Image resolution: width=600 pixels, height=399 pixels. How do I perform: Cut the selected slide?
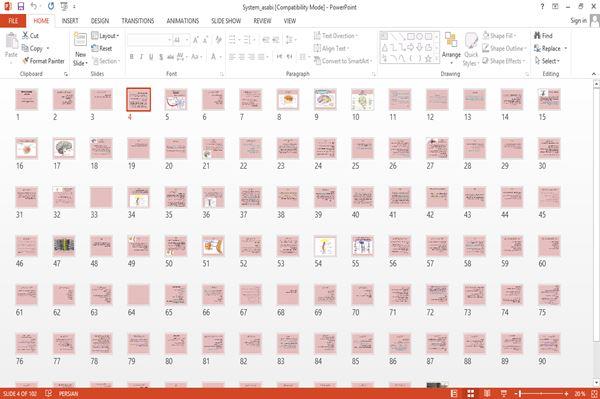(31, 36)
